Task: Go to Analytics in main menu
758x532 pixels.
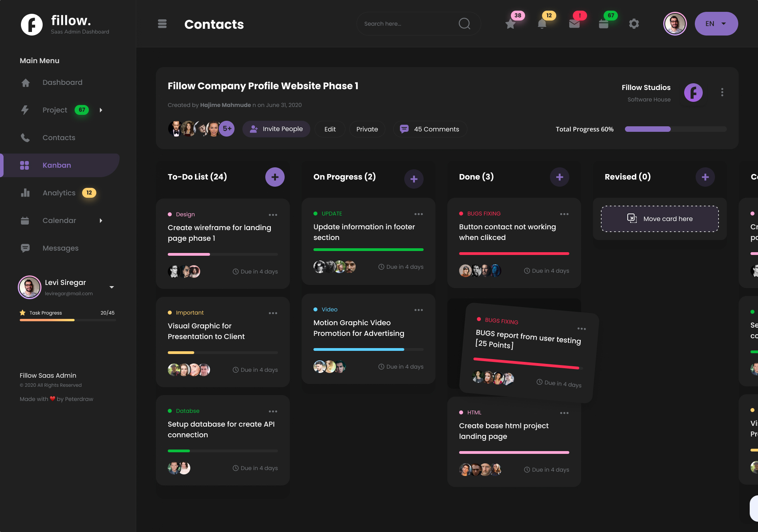Action: [x=59, y=193]
